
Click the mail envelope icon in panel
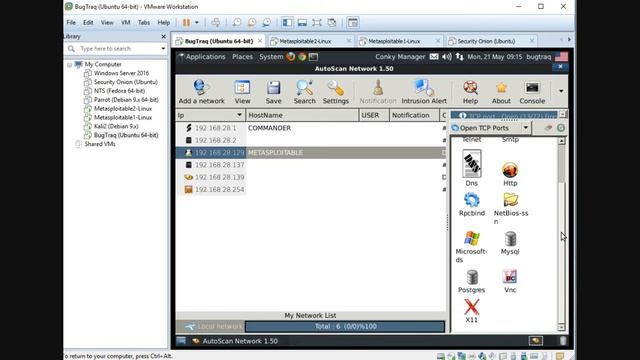click(x=434, y=57)
